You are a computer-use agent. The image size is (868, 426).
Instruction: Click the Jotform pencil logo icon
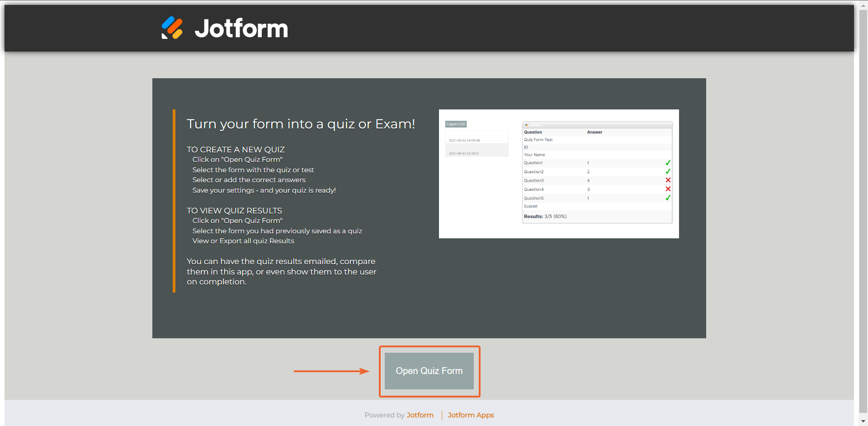172,28
